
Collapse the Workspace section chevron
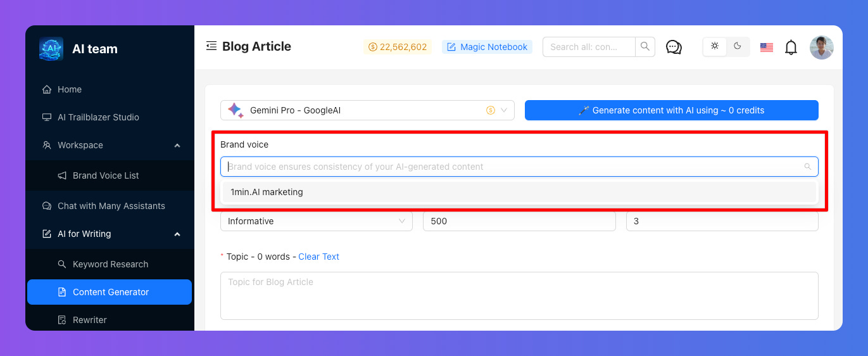pyautogui.click(x=177, y=145)
